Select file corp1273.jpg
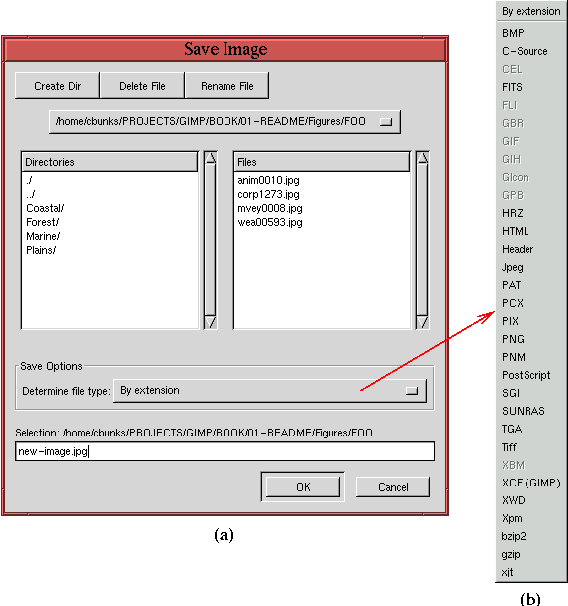The height and width of the screenshot is (606, 568). 269,194
